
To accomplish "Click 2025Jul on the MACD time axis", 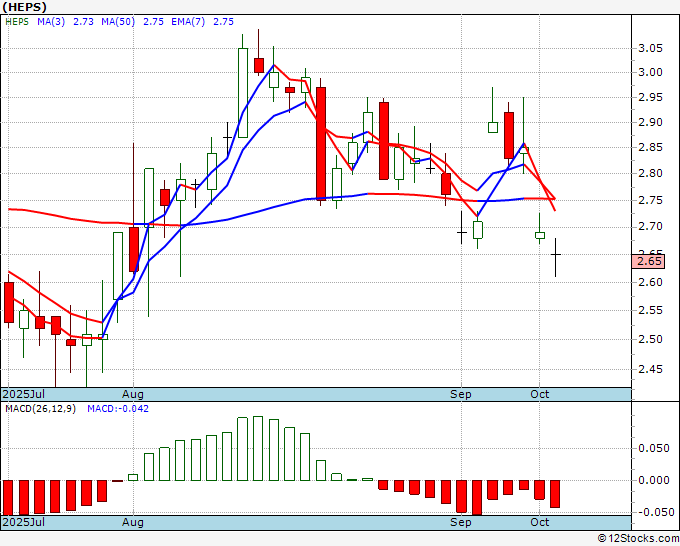I will coord(23,522).
